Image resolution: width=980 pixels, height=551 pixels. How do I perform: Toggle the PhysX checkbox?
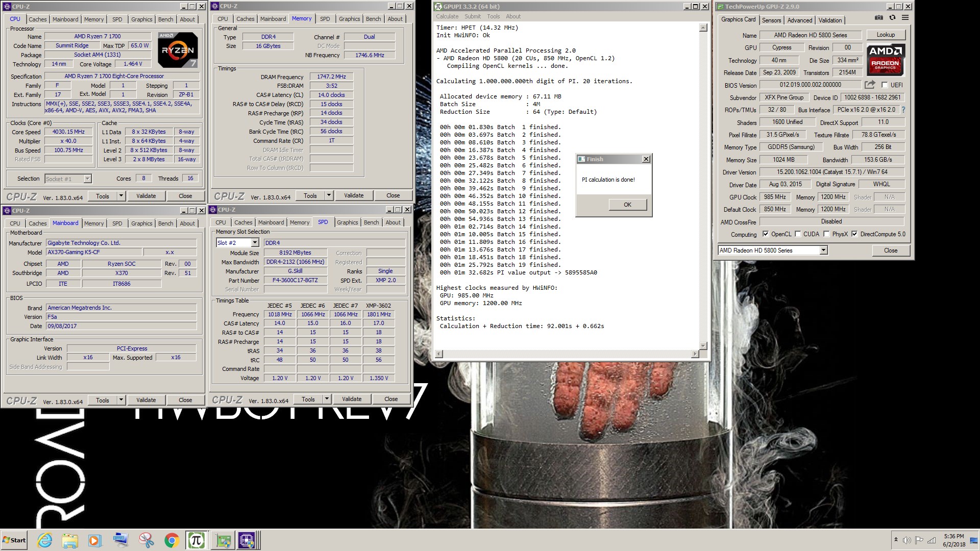click(827, 234)
